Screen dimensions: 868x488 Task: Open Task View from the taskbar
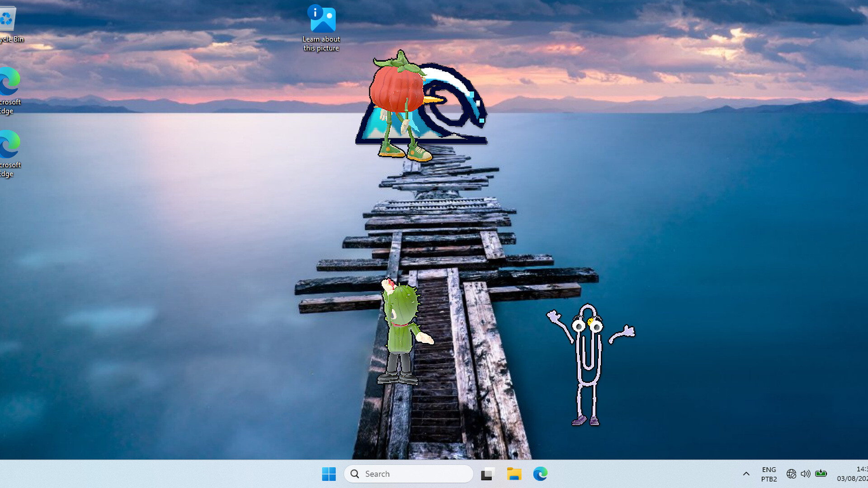pyautogui.click(x=487, y=474)
